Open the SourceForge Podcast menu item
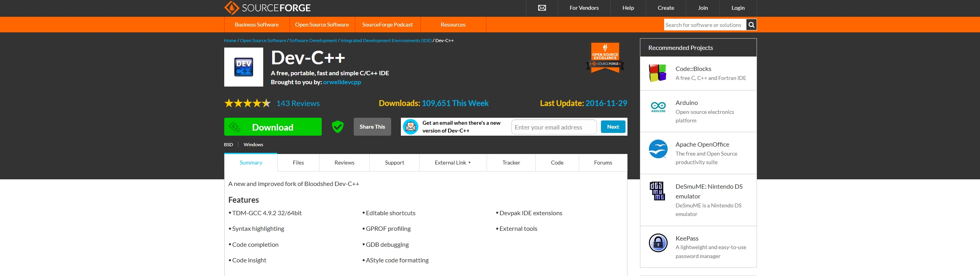Image resolution: width=980 pixels, height=276 pixels. (x=388, y=25)
